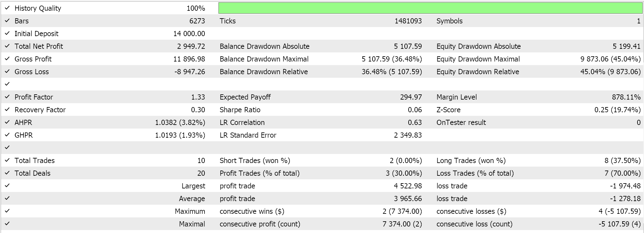Image resolution: width=644 pixels, height=233 pixels.
Task: Click the checkmark beside Profit Factor
Action: tap(7, 97)
